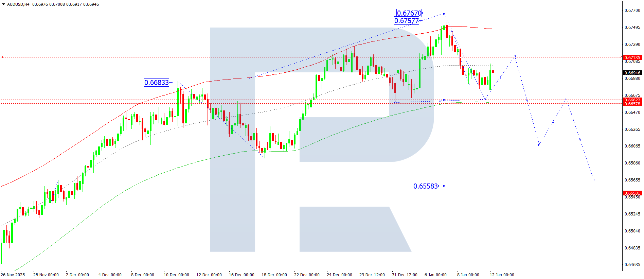The width and height of the screenshot is (644, 279).
Task: Click the 0.65583 target price label
Action: pyautogui.click(x=425, y=186)
